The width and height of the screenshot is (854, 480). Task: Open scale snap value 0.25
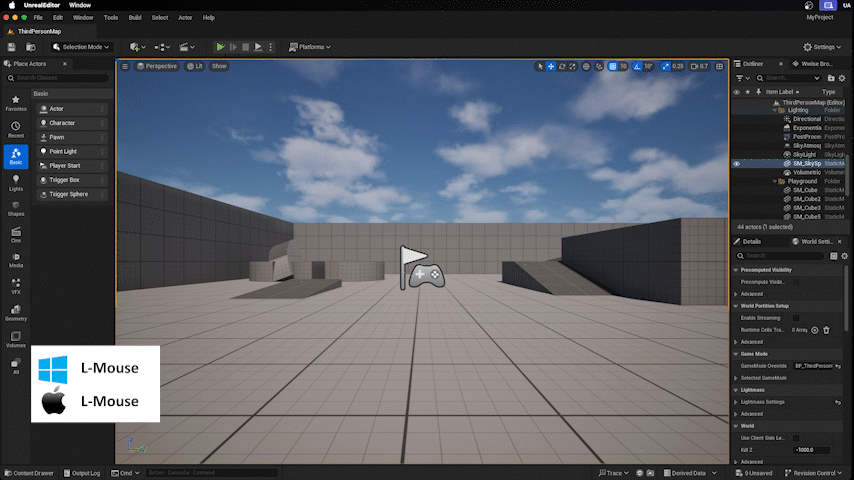click(x=678, y=66)
